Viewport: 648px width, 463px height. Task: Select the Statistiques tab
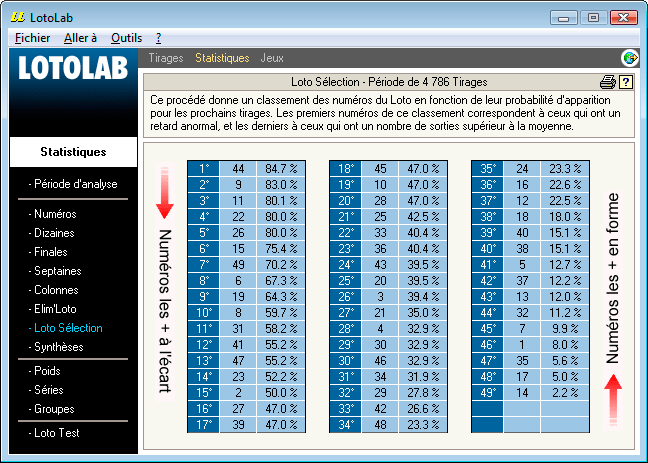222,58
